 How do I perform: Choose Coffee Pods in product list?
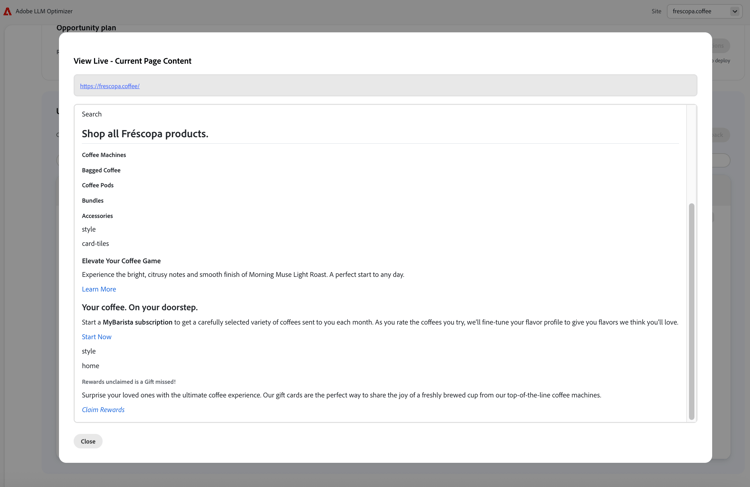pyautogui.click(x=98, y=185)
